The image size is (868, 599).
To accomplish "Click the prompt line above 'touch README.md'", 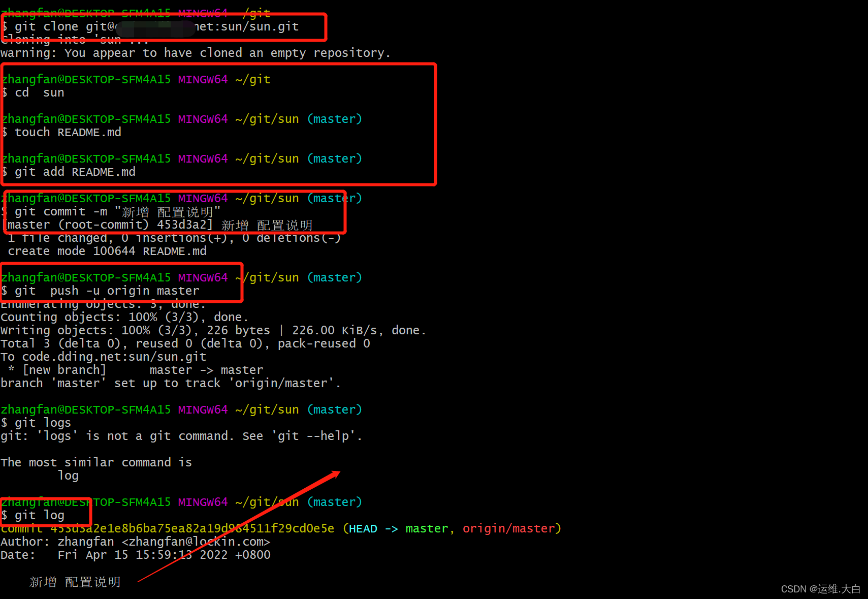I will (182, 119).
